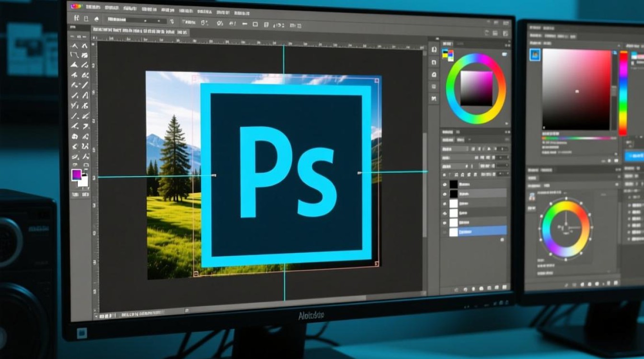
Task: Select the first tool at the top of the left toolbar
Action: coord(74,46)
